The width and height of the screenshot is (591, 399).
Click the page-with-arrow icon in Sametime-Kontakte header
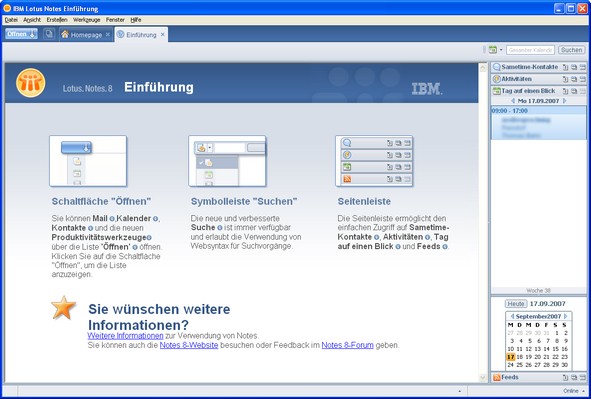point(565,67)
